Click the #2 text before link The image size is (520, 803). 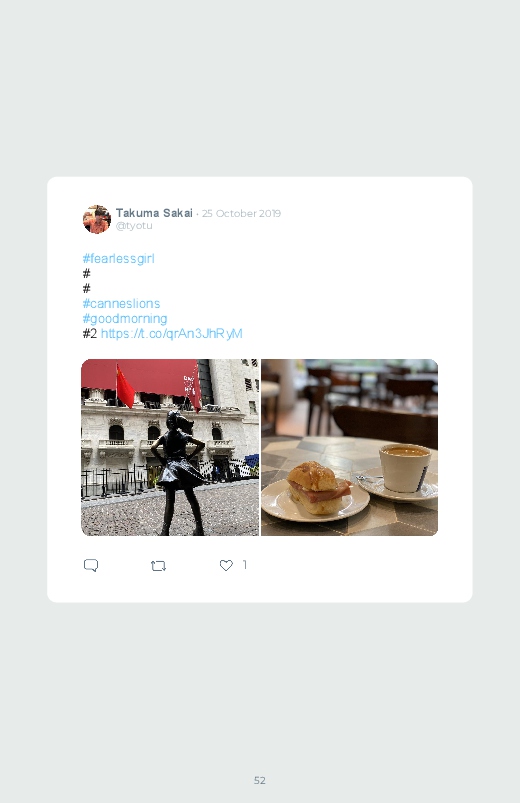(90, 333)
